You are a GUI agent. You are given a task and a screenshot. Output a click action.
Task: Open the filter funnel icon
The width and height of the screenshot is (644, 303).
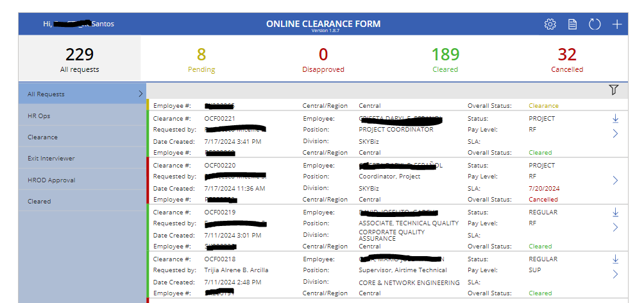click(x=613, y=91)
